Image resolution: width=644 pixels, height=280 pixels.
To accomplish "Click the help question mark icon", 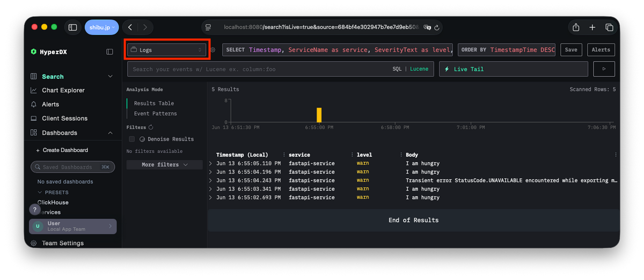I will pos(34,210).
